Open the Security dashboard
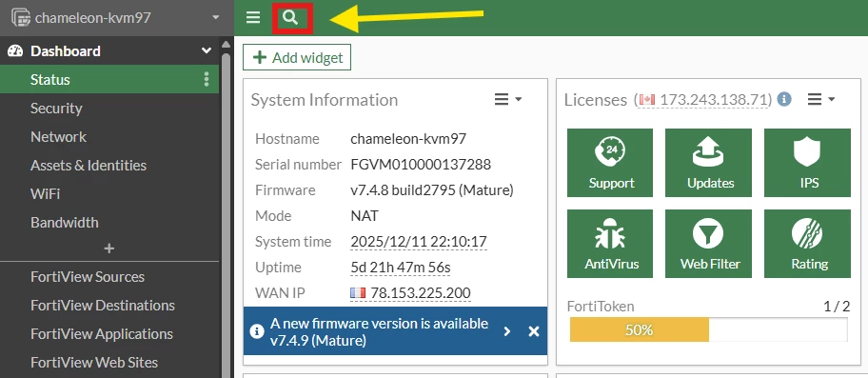The width and height of the screenshot is (868, 378). pyautogui.click(x=109, y=108)
